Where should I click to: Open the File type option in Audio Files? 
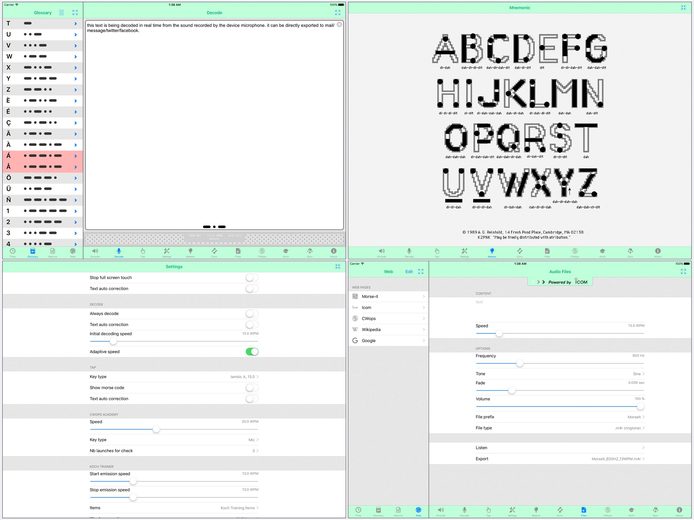pos(559,428)
